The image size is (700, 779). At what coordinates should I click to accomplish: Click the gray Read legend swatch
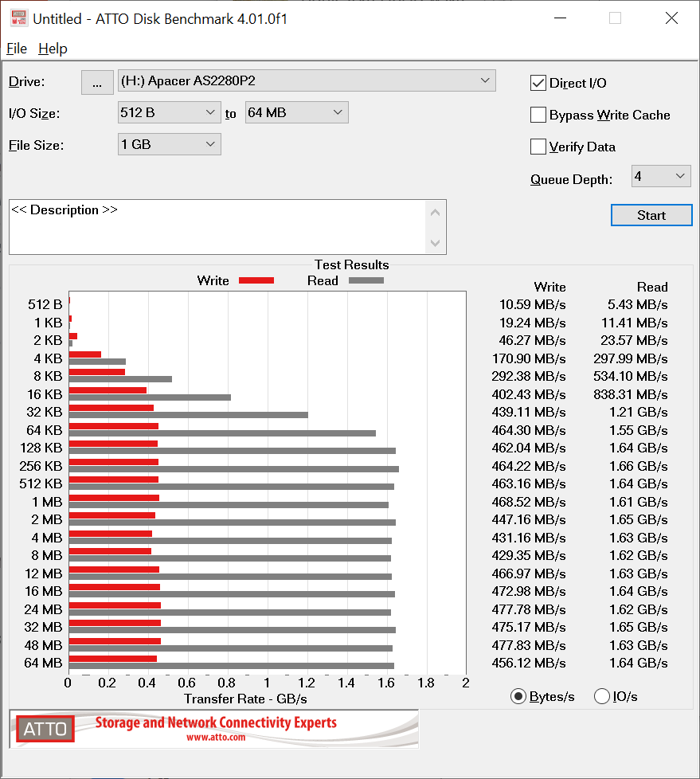click(x=366, y=280)
